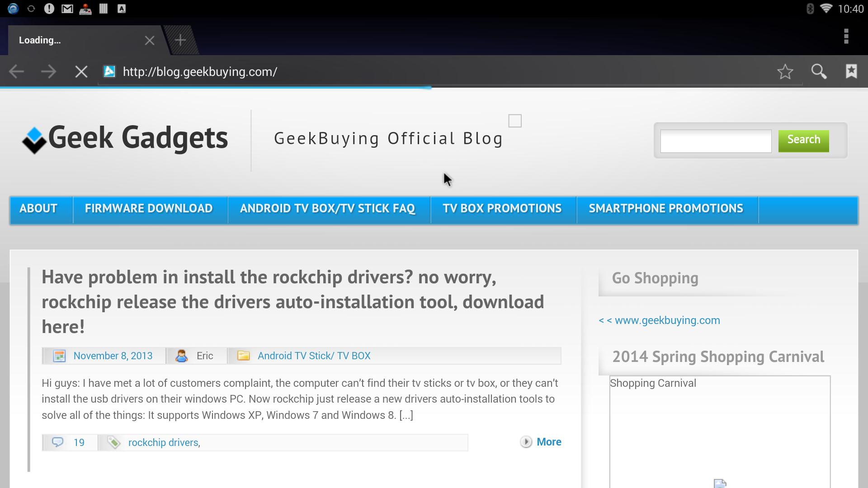This screenshot has width=868, height=488.
Task: Open the joystick game notification icon
Action: (x=85, y=9)
